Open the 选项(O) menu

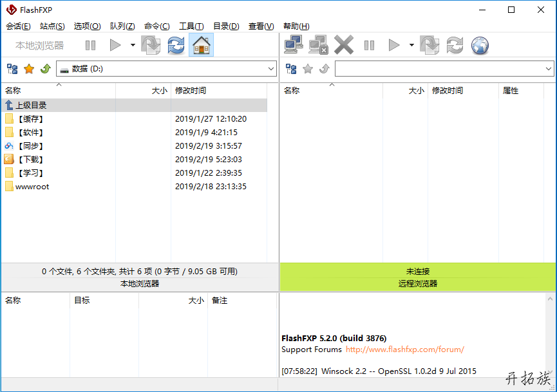87,26
